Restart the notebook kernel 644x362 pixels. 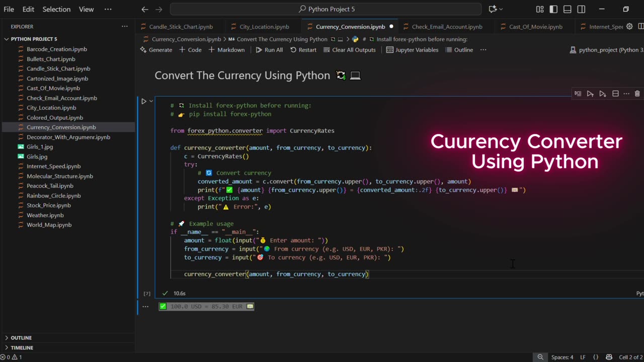tap(303, 50)
